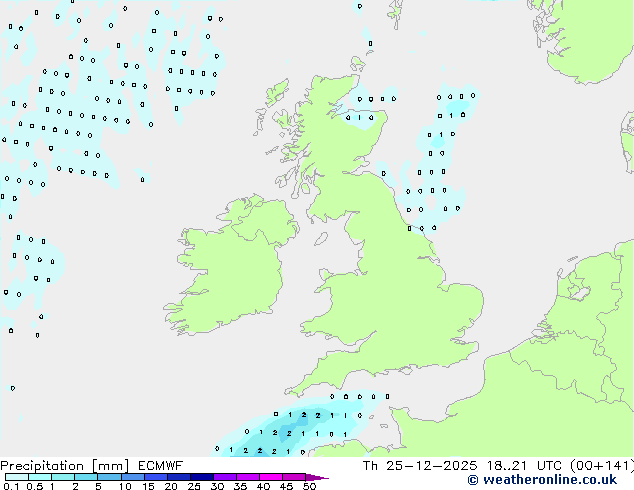This screenshot has width=634, height=490.
Task: Click the 40–45 mm magenta legend swatch
Action: 271,477
